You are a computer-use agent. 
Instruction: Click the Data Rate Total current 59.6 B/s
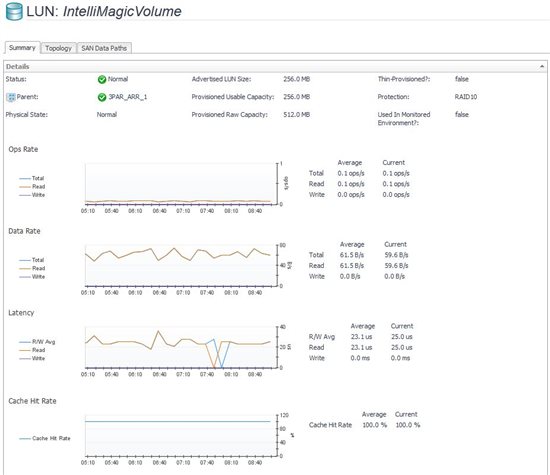tap(396, 255)
